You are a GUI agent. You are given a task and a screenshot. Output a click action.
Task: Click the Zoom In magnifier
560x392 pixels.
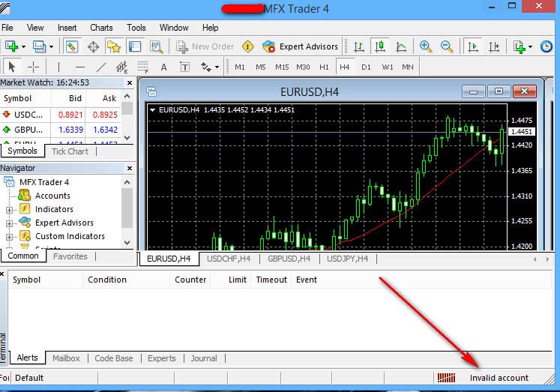coord(425,46)
